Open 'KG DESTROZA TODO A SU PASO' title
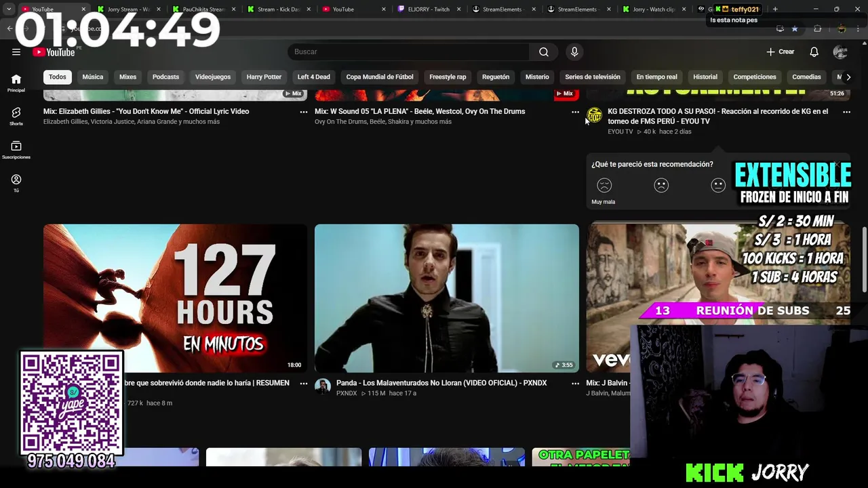Screen dimensions: 868x488 pos(718,116)
